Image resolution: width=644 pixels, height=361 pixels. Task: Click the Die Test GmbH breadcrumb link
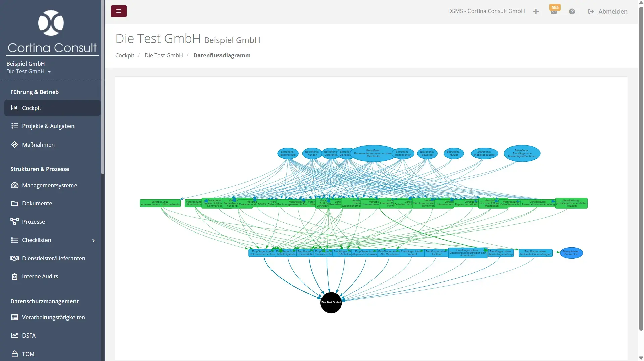[x=163, y=55]
